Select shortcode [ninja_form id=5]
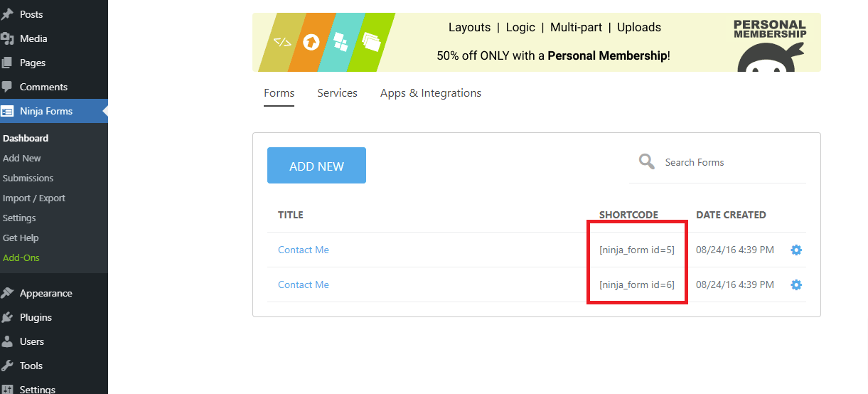This screenshot has height=394, width=868. pos(637,250)
